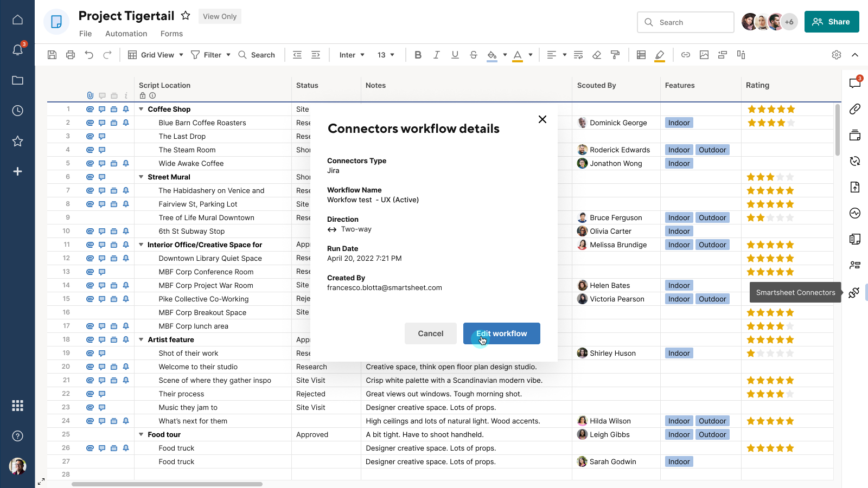Open the Automation menu
The width and height of the screenshot is (868, 488).
(x=126, y=34)
